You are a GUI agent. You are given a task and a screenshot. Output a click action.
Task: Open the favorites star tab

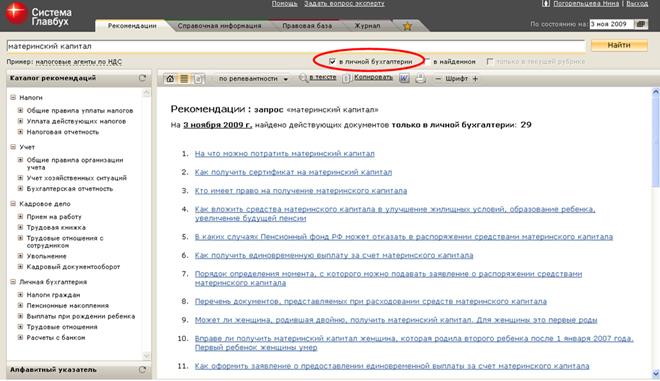[x=407, y=26]
